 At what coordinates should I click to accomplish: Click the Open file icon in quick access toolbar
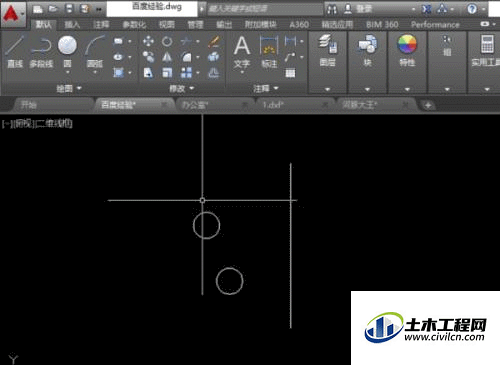click(x=53, y=9)
